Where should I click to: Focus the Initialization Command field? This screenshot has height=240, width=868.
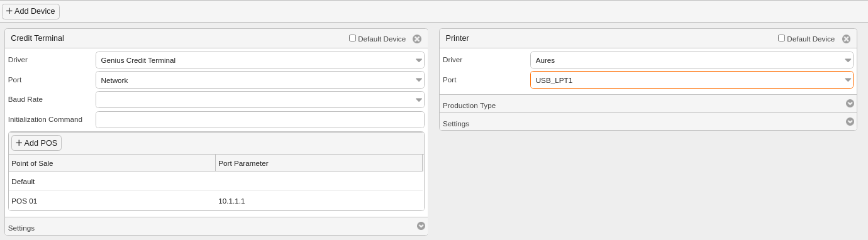tap(260, 119)
